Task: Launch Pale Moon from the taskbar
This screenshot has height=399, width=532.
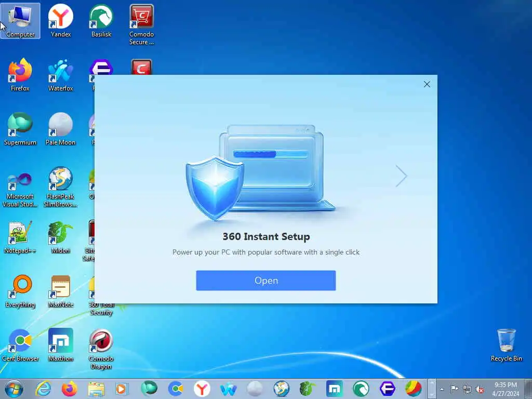Action: tap(255, 389)
